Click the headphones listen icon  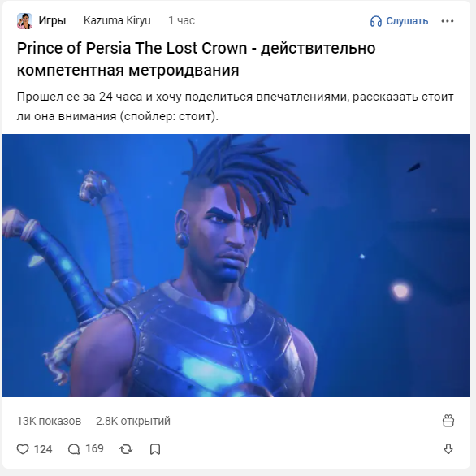coord(376,21)
